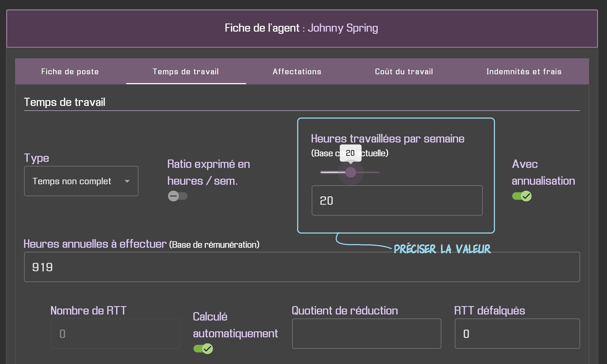Turn off 'Calculé automatiquement' switch
Viewport: 607px width, 364px height.
[x=203, y=349]
